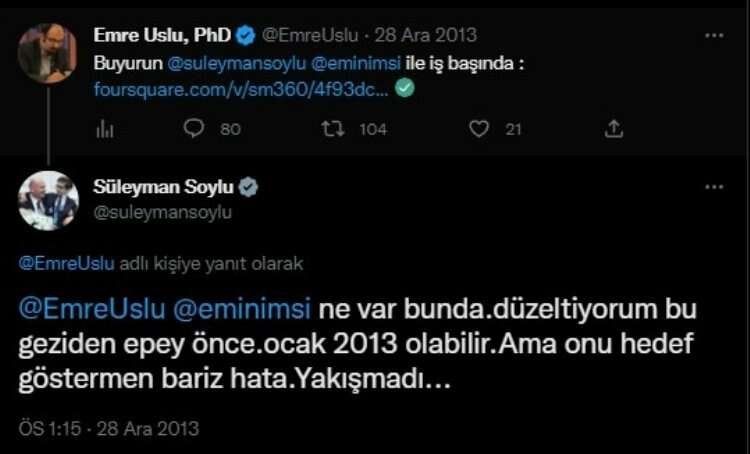Expand three-dot options on Süleyman Soylu tweet
Image resolution: width=750 pixels, height=454 pixels.
pyautogui.click(x=714, y=187)
